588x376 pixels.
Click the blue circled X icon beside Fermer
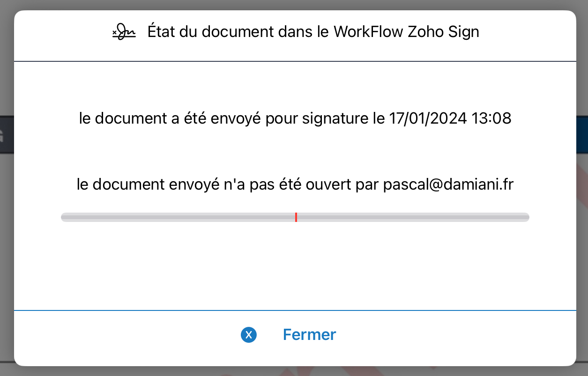click(249, 335)
